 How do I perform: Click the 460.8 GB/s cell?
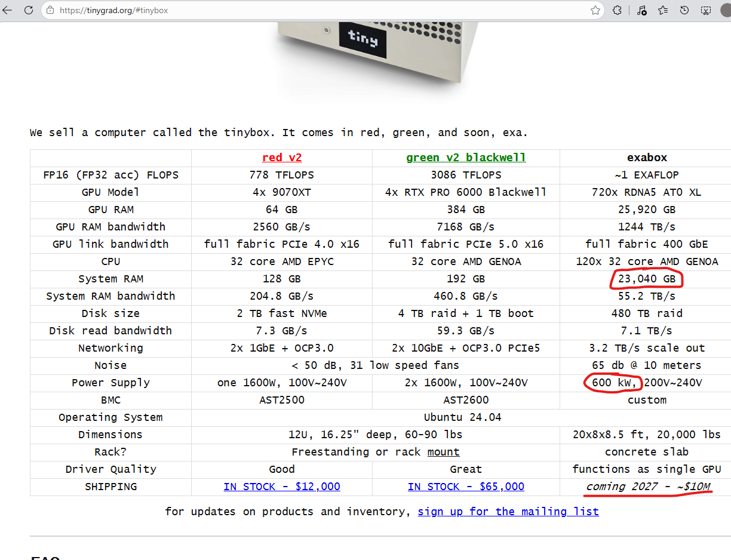pyautogui.click(x=466, y=296)
